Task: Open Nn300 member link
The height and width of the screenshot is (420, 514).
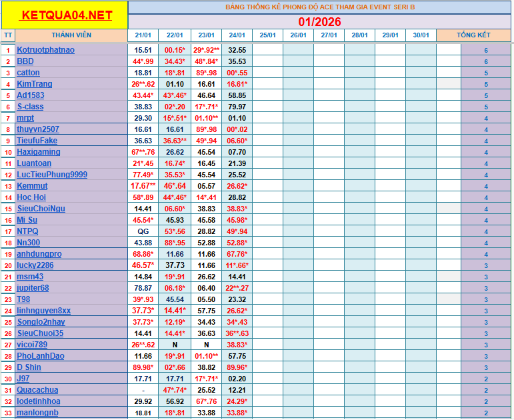Action: click(x=29, y=243)
